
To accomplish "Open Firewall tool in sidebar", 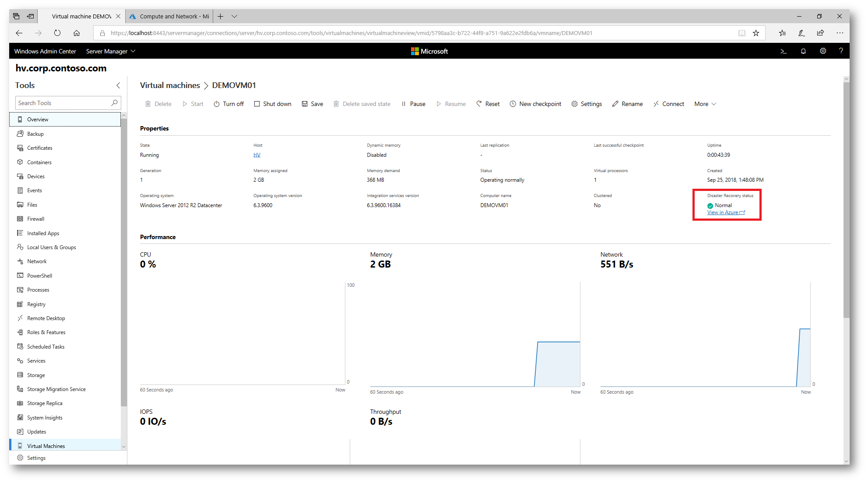I will (x=65, y=219).
